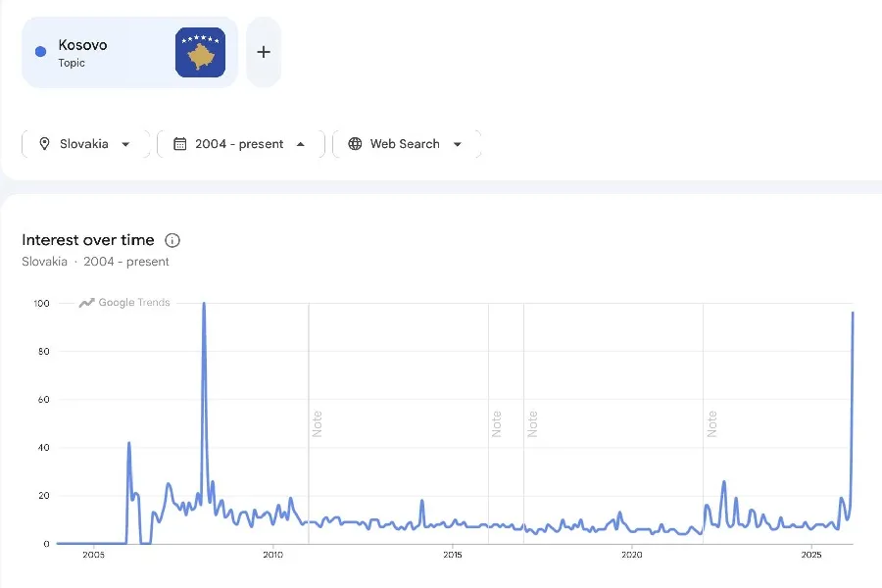This screenshot has width=882, height=588.
Task: Expand the 2004 - present time range arrow
Action: [x=300, y=144]
